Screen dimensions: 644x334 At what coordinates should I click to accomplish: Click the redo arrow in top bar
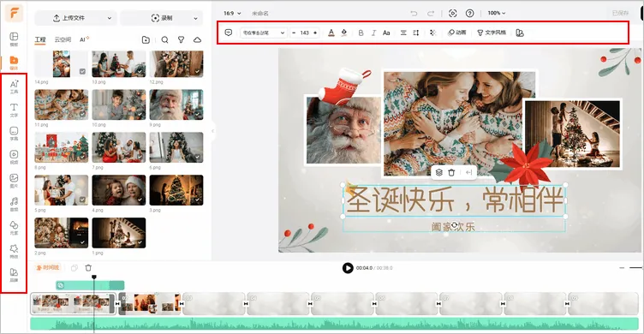[x=431, y=13]
